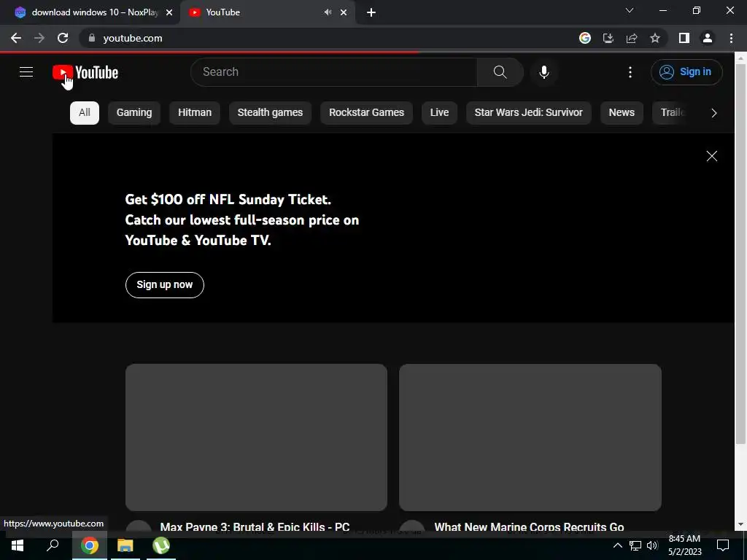Image resolution: width=747 pixels, height=560 pixels.
Task: Share this page icon
Action: point(632,38)
